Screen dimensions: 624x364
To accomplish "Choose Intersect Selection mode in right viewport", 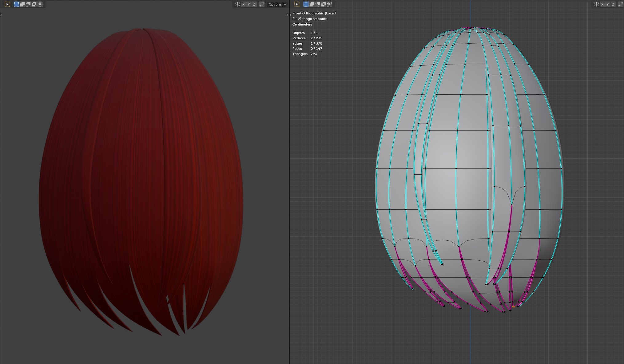I will tap(329, 4).
